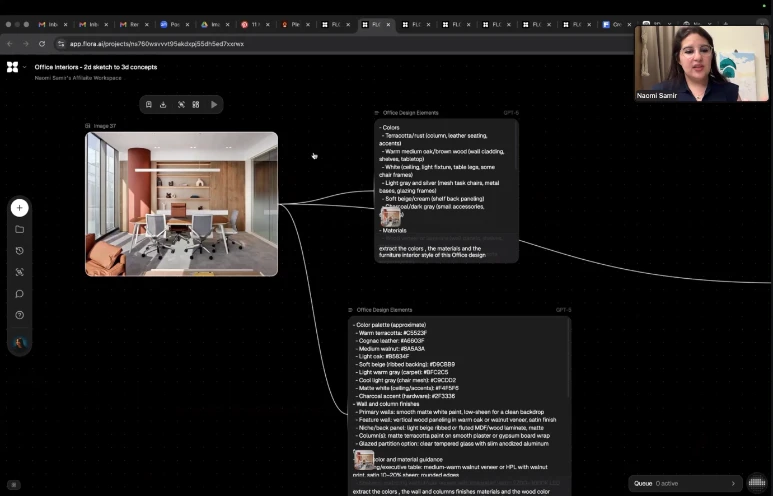Click the bookmark save icon in toolbar
Viewport: 773px width, 496px height.
[148, 104]
